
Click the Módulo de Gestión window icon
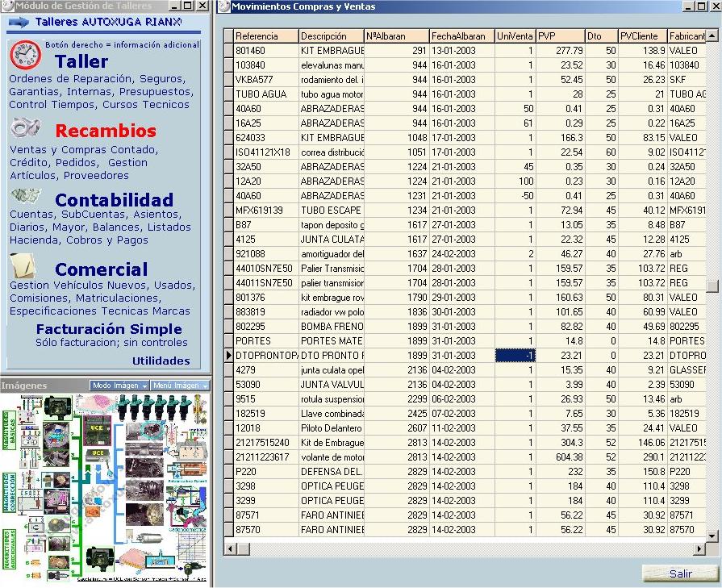click(7, 6)
